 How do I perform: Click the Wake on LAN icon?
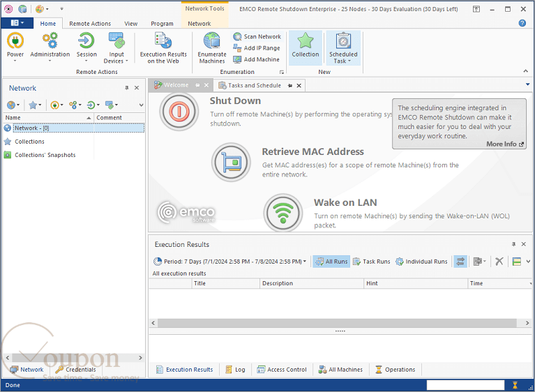(283, 213)
